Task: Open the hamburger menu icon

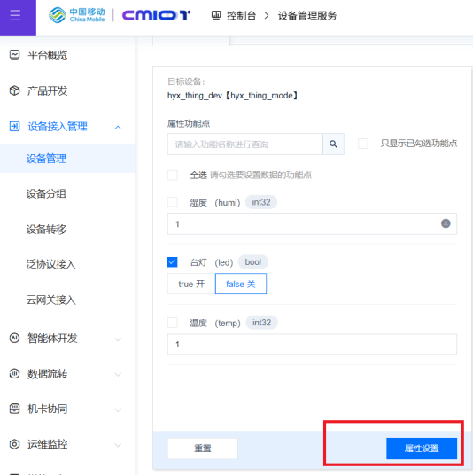Action: tap(15, 15)
